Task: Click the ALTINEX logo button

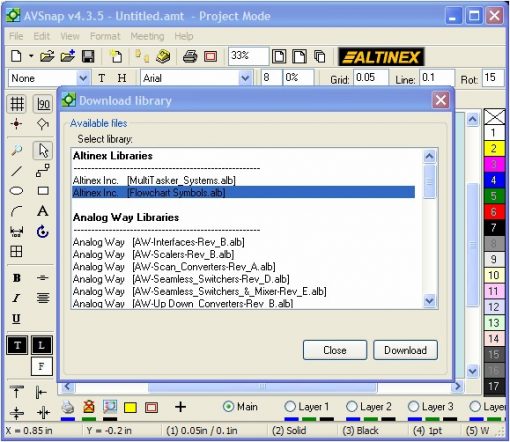Action: pos(381,57)
